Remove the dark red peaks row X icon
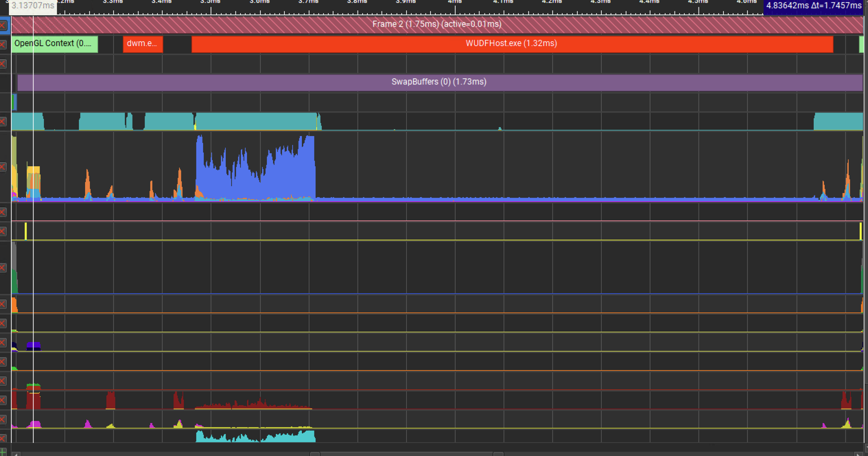Screen dimensions: 868x456 [x=3, y=400]
